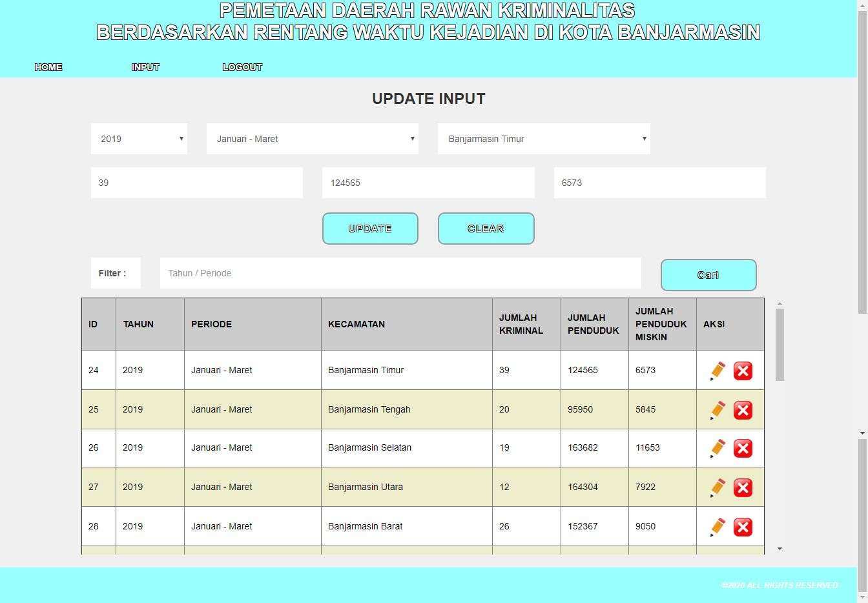Image resolution: width=868 pixels, height=603 pixels.
Task: Delete the Banjarmasin Selatan record
Action: click(743, 448)
